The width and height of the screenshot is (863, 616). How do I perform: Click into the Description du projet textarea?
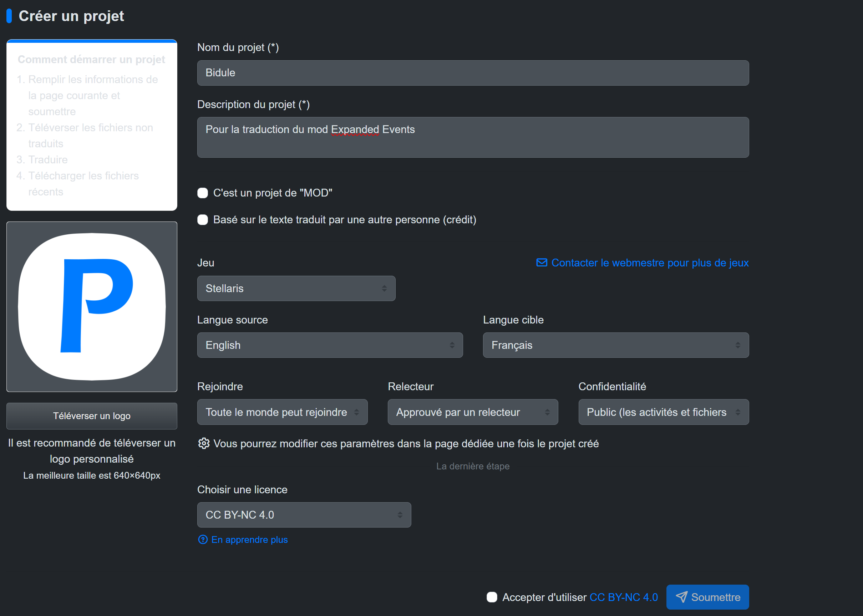click(x=473, y=137)
